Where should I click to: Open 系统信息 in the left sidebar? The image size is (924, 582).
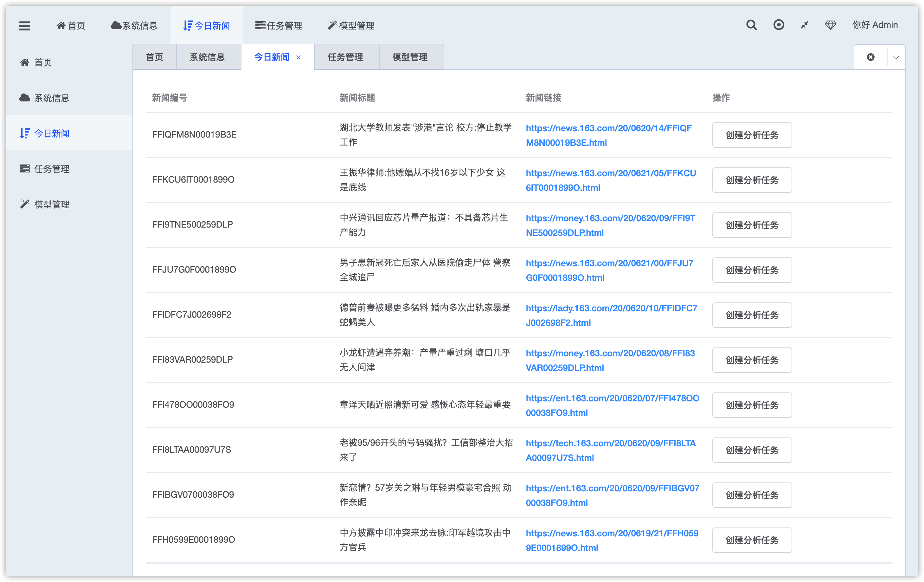(x=51, y=98)
